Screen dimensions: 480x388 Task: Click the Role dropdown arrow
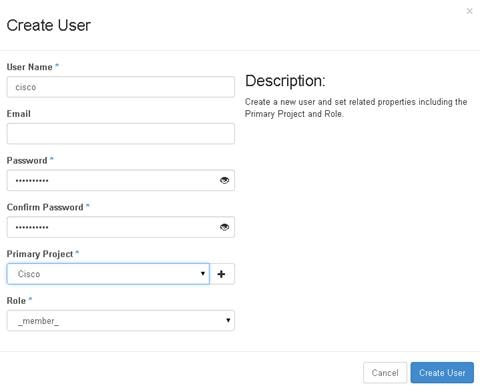(228, 320)
